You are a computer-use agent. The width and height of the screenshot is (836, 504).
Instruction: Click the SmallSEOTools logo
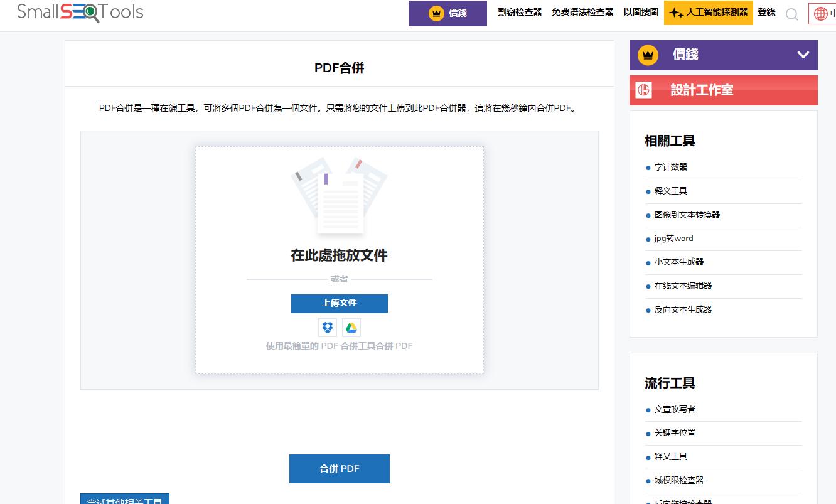coord(80,12)
